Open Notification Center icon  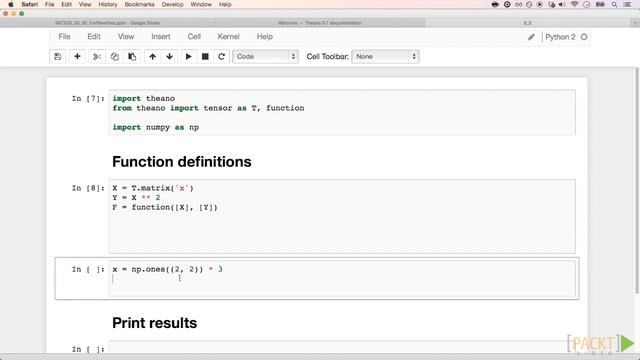[627, 4]
